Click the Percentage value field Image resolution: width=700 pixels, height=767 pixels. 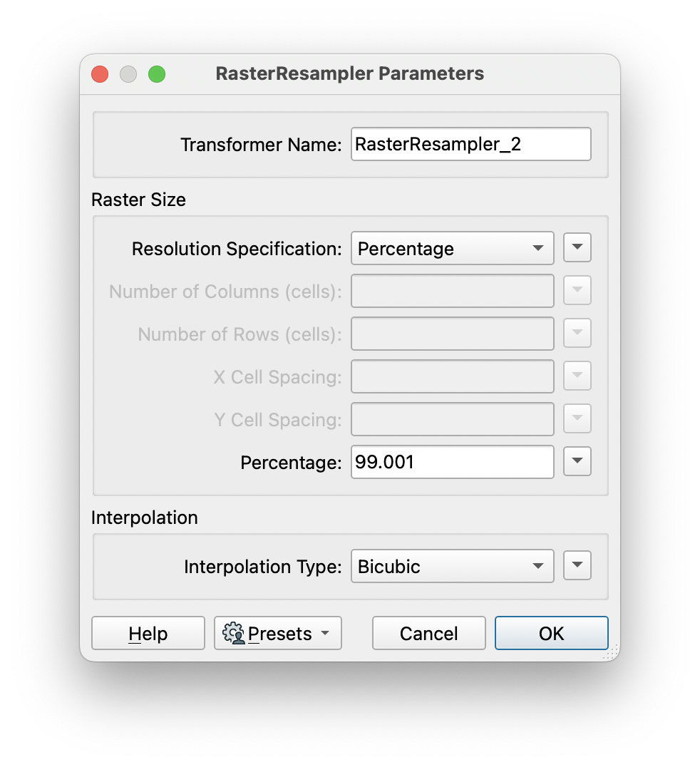(452, 462)
